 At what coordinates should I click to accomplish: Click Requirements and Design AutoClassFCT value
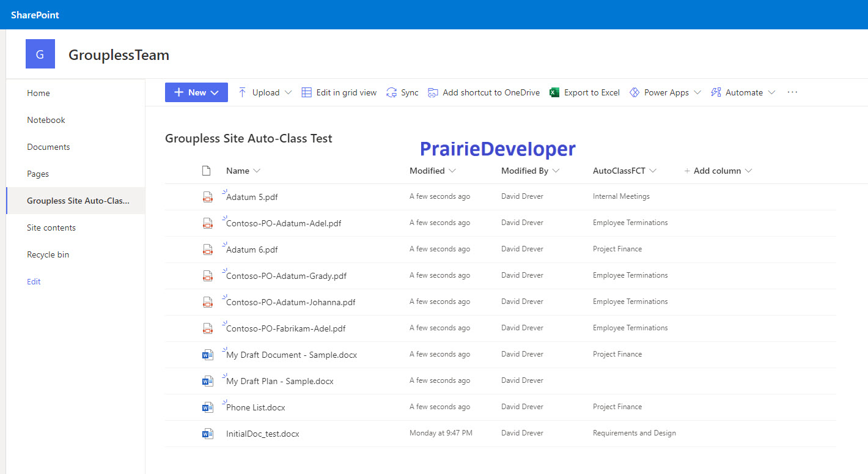634,433
